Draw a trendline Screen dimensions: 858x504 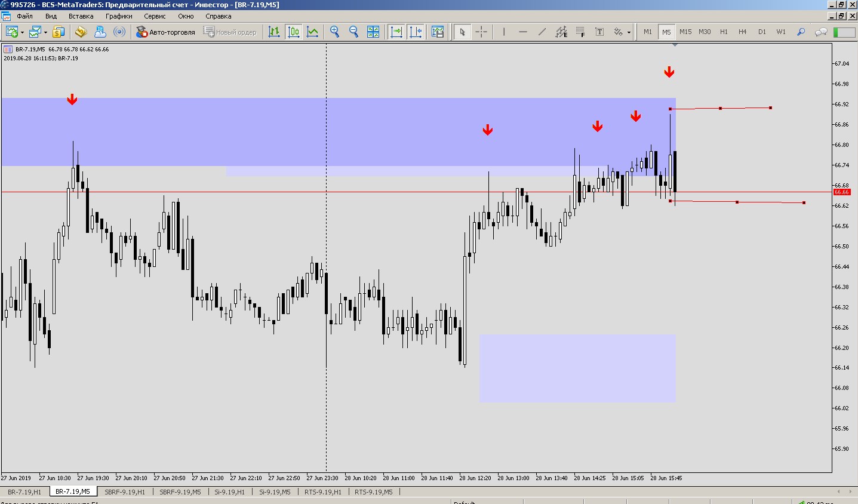[x=542, y=32]
